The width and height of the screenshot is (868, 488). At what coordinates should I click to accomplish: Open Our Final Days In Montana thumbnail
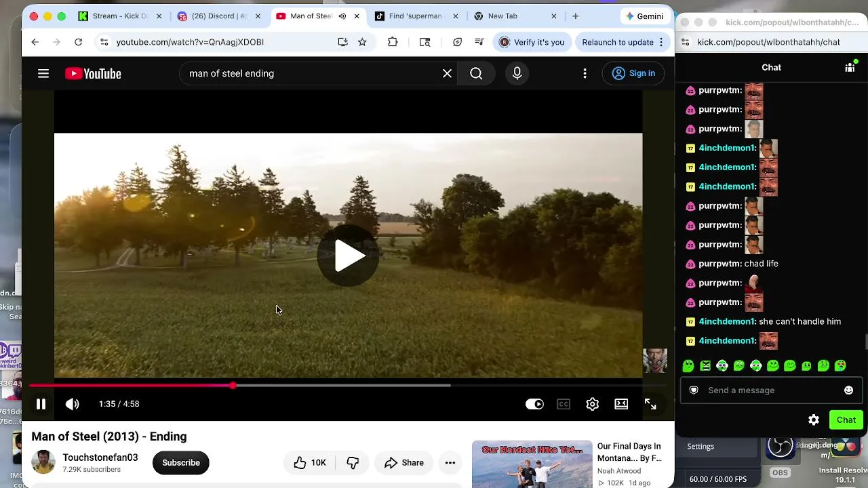(x=532, y=464)
